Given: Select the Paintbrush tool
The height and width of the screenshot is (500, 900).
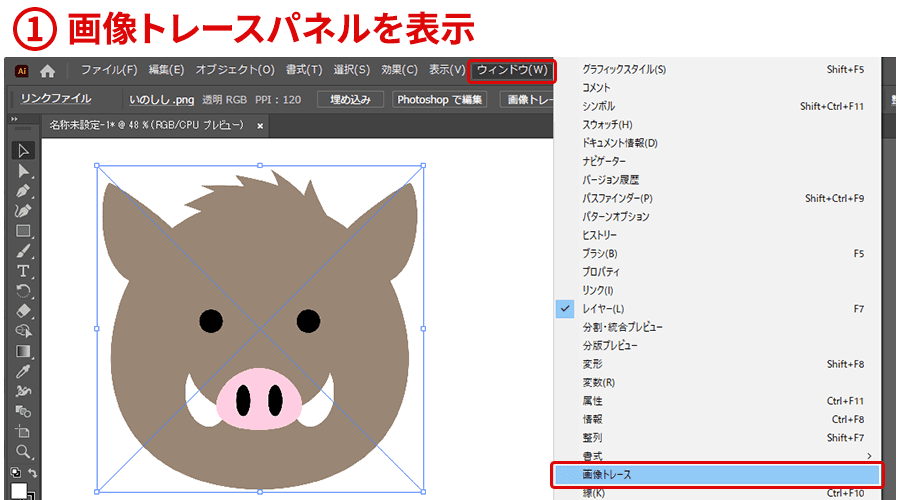Looking at the screenshot, I should pos(23,251).
